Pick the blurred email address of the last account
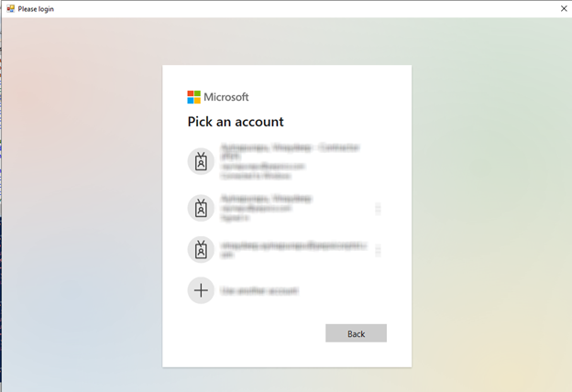572x392 pixels. (293, 250)
